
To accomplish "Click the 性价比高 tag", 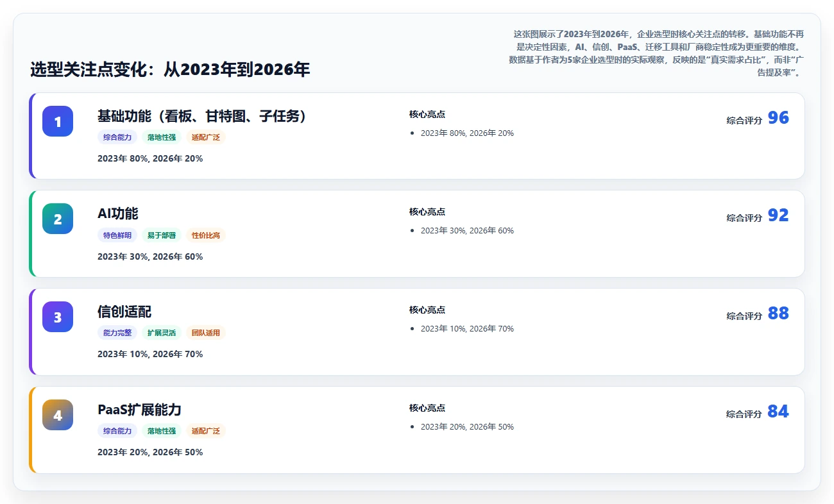I will (206, 235).
